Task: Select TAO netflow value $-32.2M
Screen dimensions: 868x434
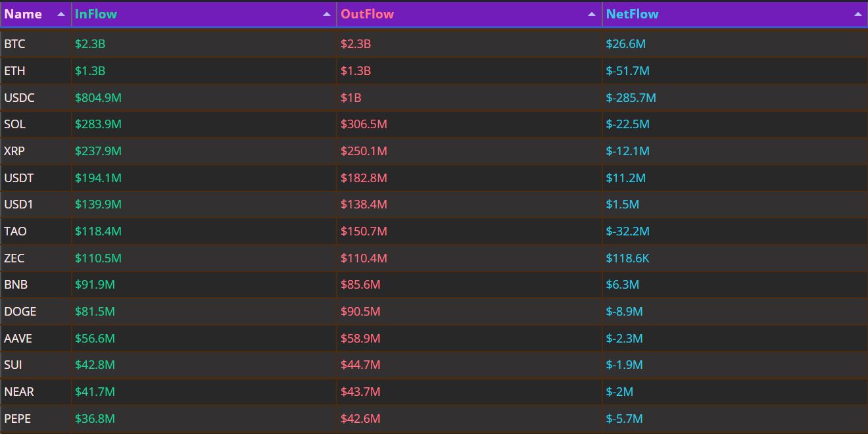Action: pos(627,231)
